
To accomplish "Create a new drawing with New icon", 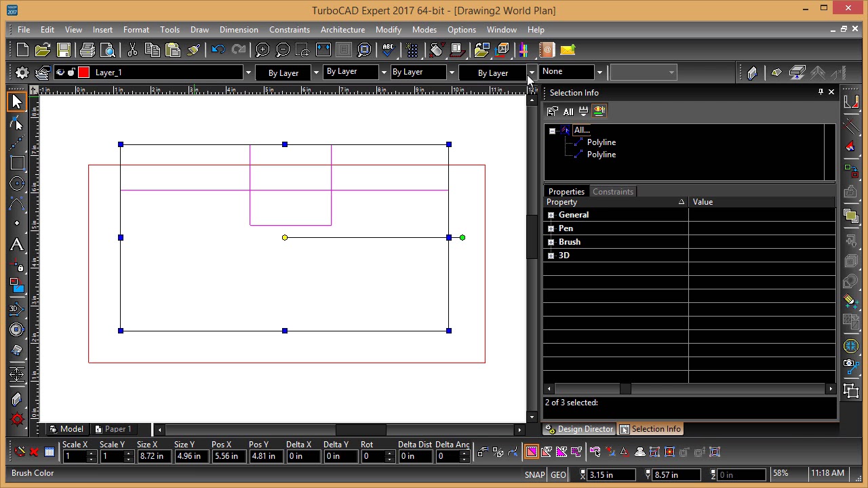I will [x=22, y=49].
